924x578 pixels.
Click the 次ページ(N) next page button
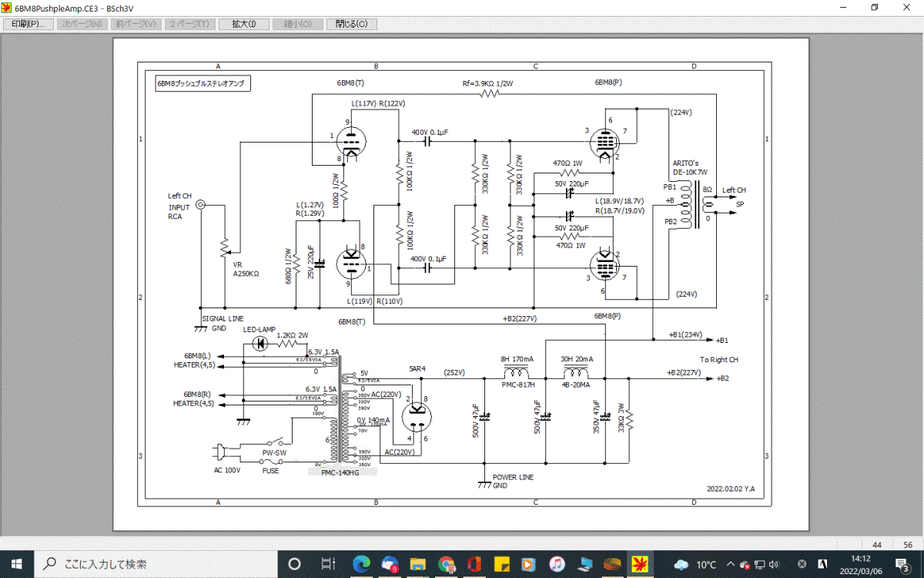point(82,24)
